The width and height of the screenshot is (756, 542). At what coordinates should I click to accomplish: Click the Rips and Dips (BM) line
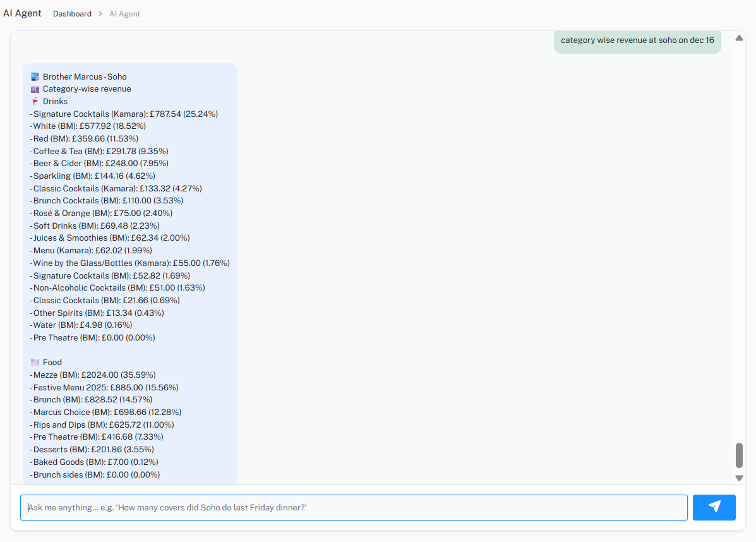pyautogui.click(x=102, y=425)
